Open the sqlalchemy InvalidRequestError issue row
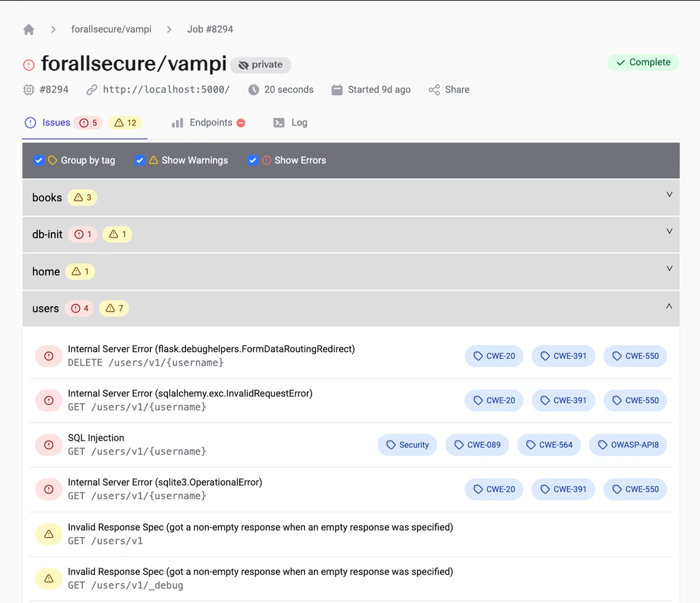700x603 pixels. 190,400
